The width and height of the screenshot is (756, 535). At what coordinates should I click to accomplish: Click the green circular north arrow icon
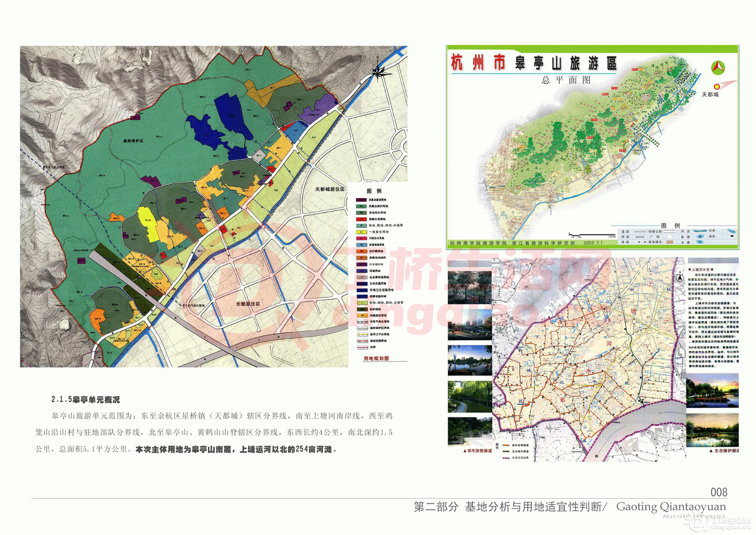pyautogui.click(x=718, y=67)
